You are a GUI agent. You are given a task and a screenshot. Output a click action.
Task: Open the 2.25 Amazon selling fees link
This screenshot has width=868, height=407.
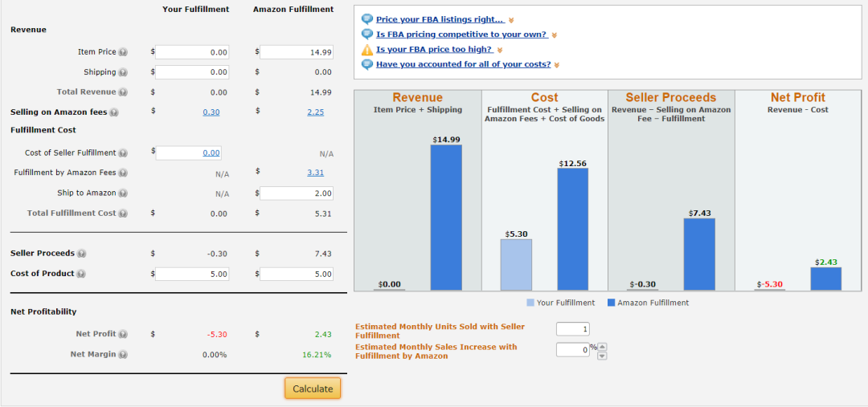[316, 112]
